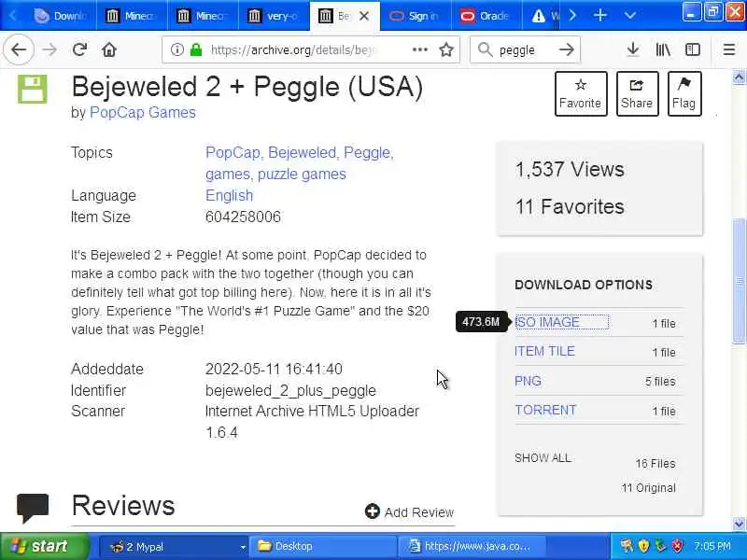Click the 7:05 PM clock
The height and width of the screenshot is (560, 747).
(712, 546)
